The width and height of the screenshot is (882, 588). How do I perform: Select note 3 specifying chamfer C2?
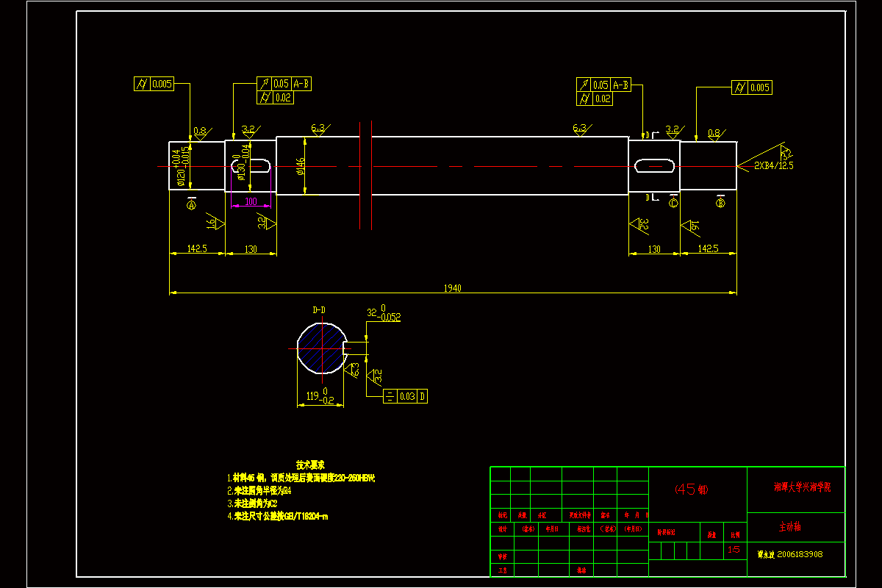click(x=252, y=503)
